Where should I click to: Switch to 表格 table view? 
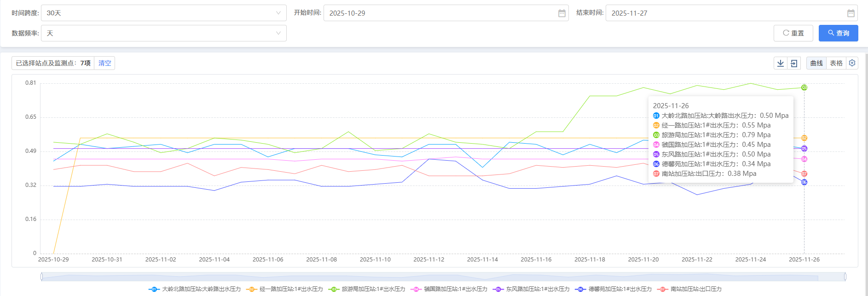(836, 64)
